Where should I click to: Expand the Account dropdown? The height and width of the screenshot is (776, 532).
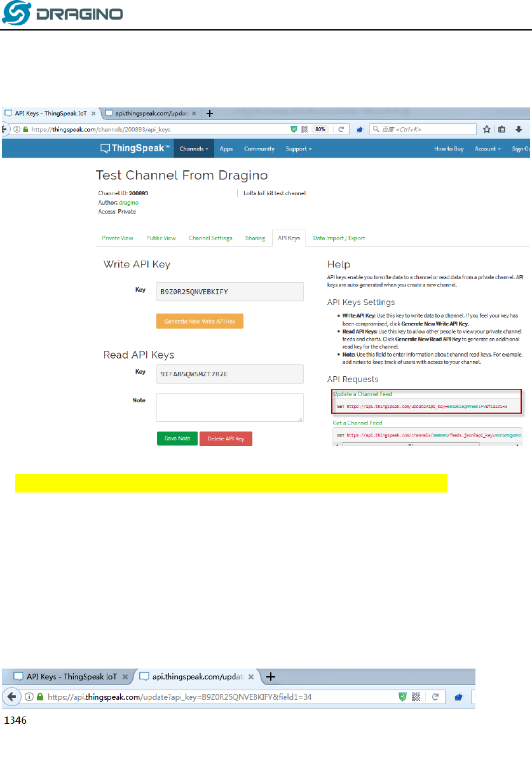(x=488, y=149)
